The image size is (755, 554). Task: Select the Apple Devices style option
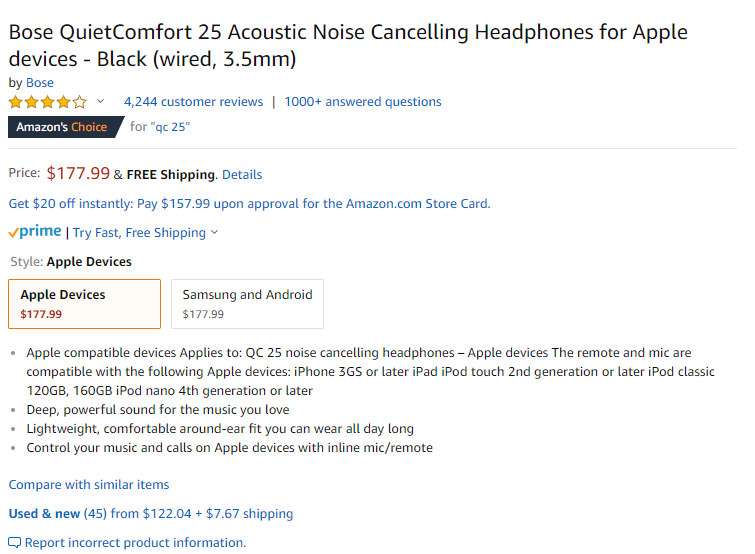point(84,304)
